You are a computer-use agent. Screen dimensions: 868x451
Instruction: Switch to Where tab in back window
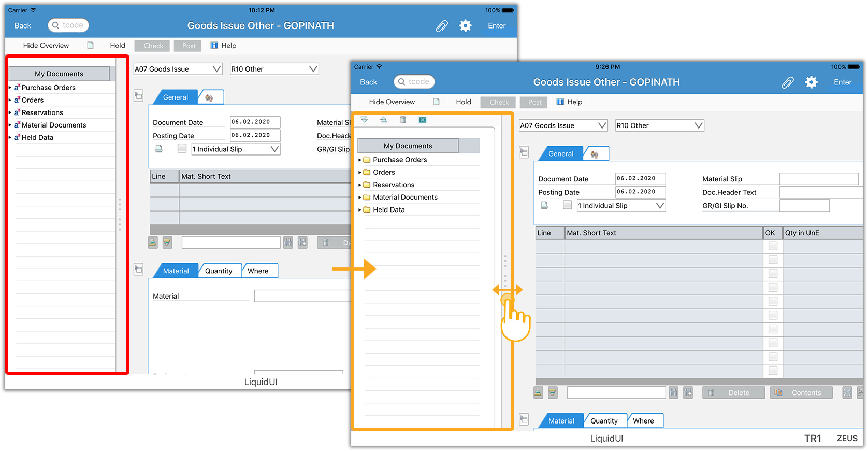[258, 271]
